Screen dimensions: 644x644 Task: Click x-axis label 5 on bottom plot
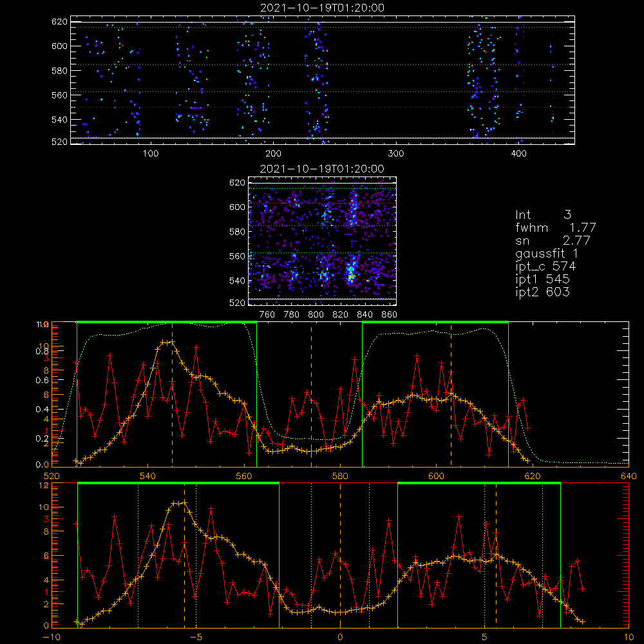click(x=484, y=638)
